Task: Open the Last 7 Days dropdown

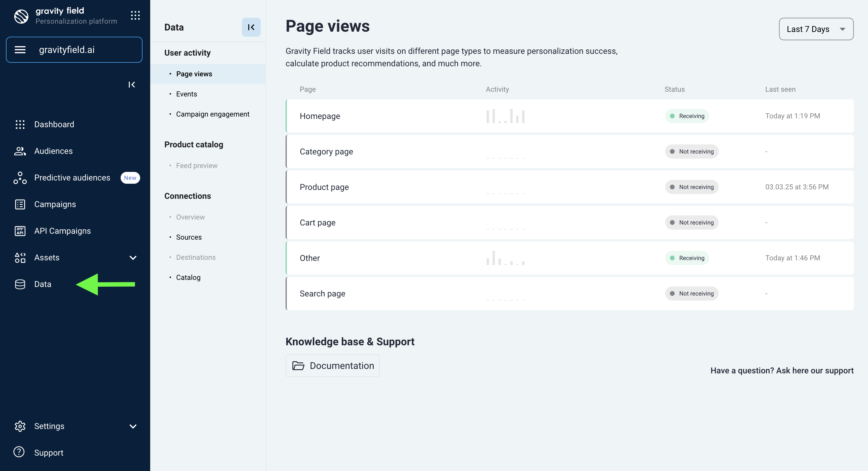Action: click(x=816, y=29)
